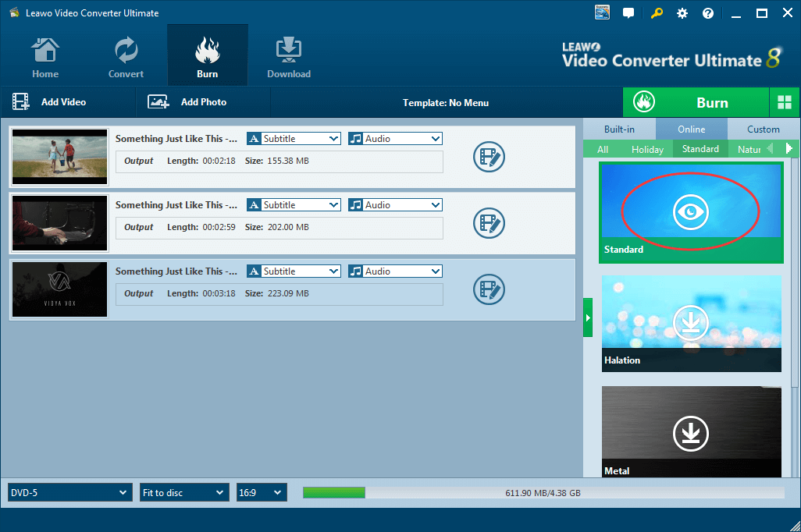
Task: Select the Halation template thumbnail
Action: point(691,323)
